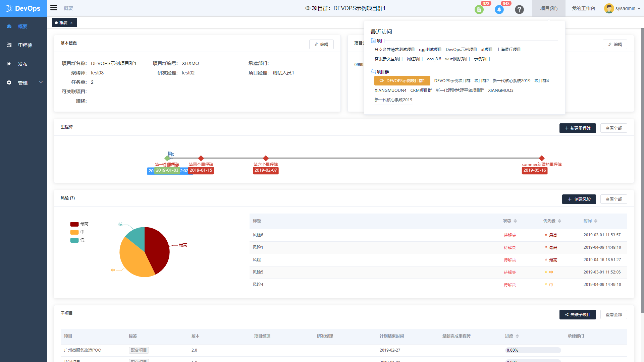Screen dimensions: 644x362
Task: Open project group XIANGMUQ3
Action: 501,90
